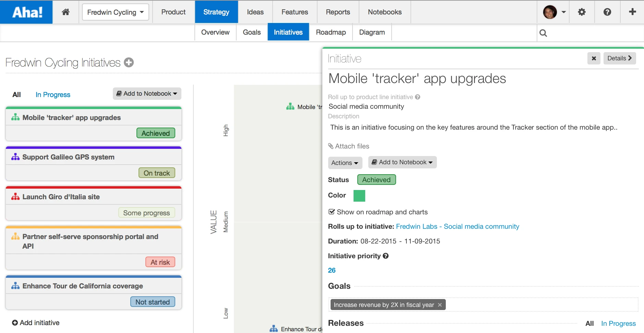644x333 pixels.
Task: Open the Fredwin Cycling product dropdown
Action: coord(116,12)
